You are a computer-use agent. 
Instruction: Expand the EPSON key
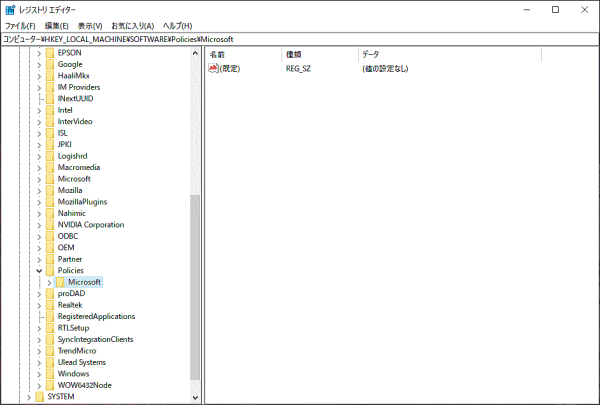point(39,54)
